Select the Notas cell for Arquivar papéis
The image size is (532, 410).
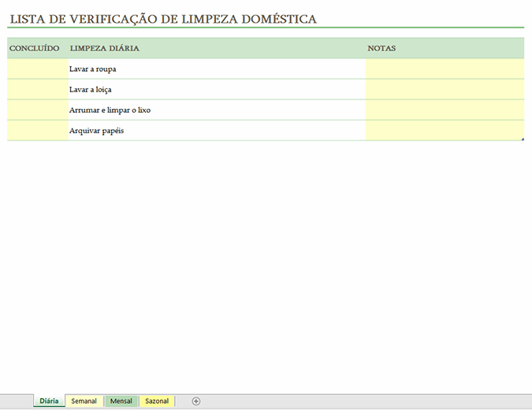[445, 131]
